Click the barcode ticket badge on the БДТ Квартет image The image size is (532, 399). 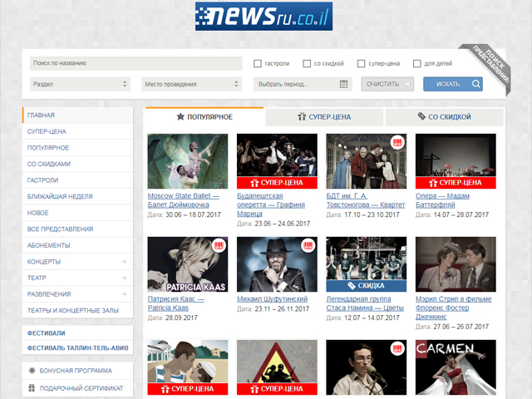(x=397, y=142)
